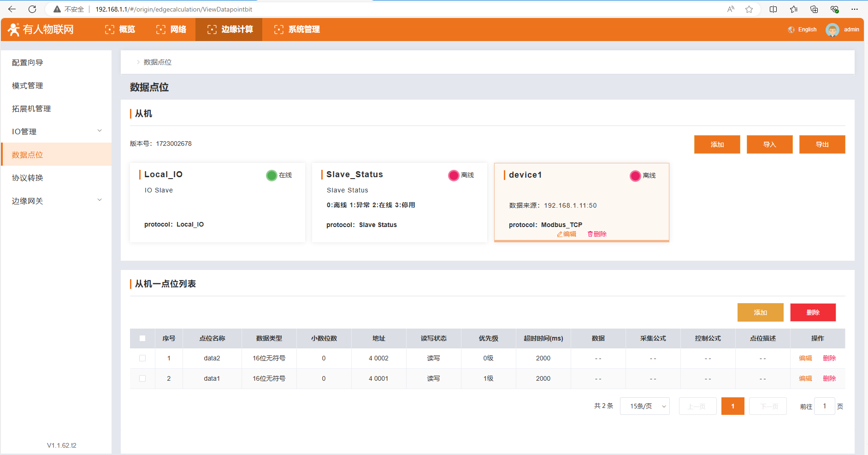Click the go-to page number input field
The width and height of the screenshot is (868, 455).
(824, 406)
